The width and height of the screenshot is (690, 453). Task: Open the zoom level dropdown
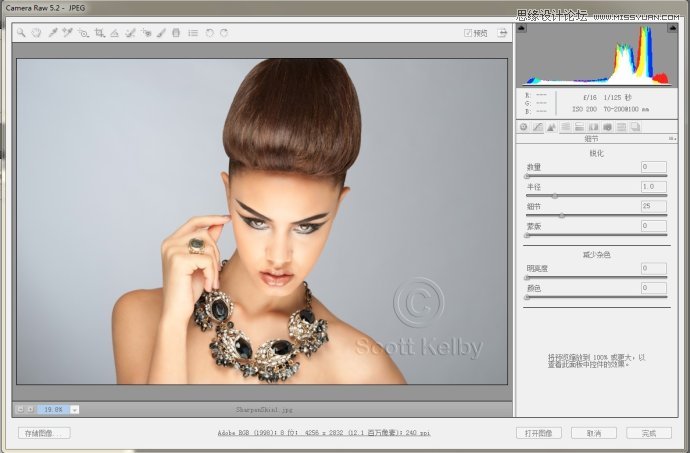(x=74, y=409)
